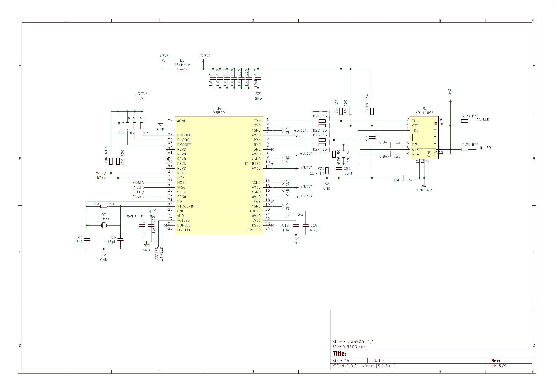555x392 pixels.
Task: Click the R32 2.2K resistor symbol
Action: (x=464, y=149)
